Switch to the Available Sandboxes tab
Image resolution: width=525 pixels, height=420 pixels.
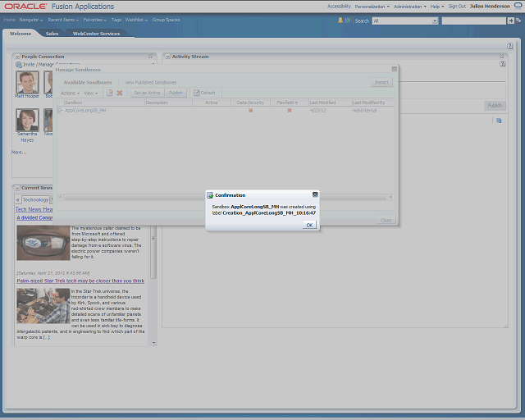click(88, 82)
